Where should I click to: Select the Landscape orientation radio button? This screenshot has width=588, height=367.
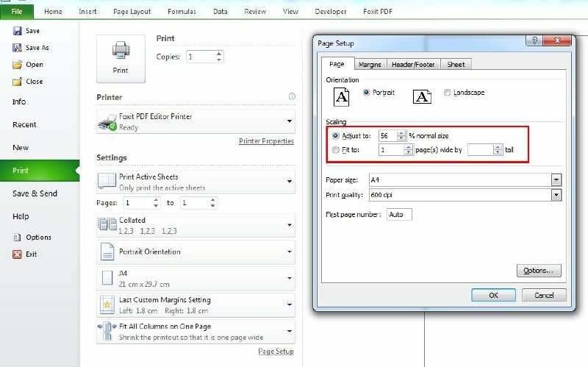click(448, 93)
